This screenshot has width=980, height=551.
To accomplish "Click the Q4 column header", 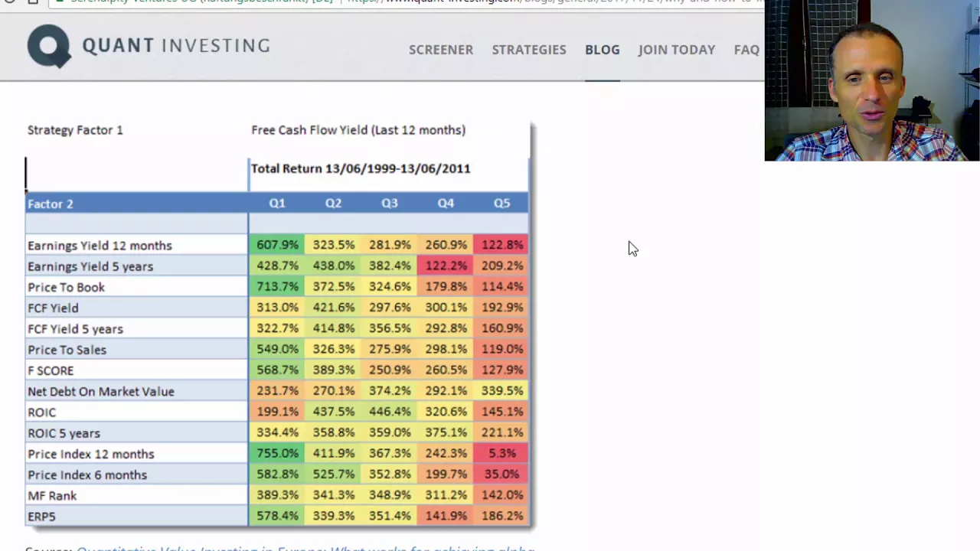I will pos(446,203).
